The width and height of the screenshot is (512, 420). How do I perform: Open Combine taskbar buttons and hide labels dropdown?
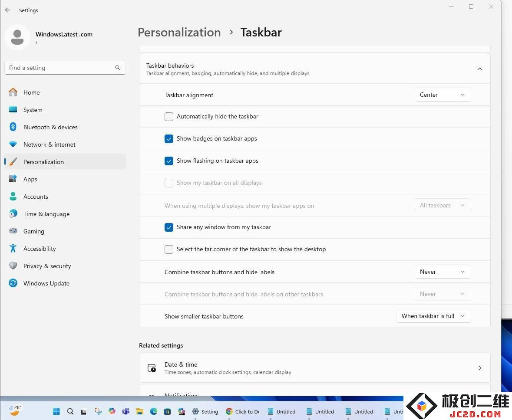[443, 272]
